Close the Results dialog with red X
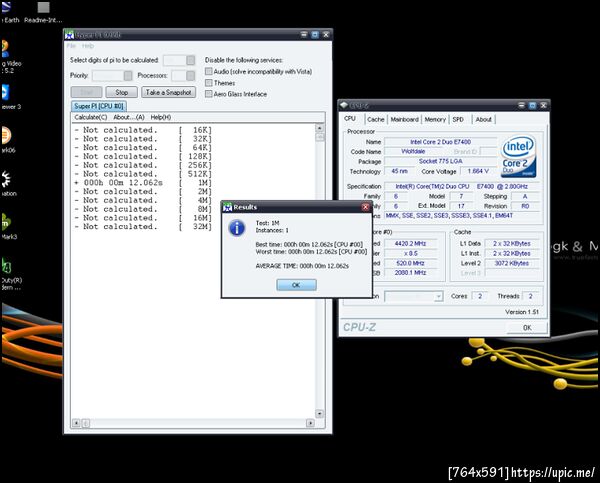This screenshot has width=600, height=483. coord(365,207)
